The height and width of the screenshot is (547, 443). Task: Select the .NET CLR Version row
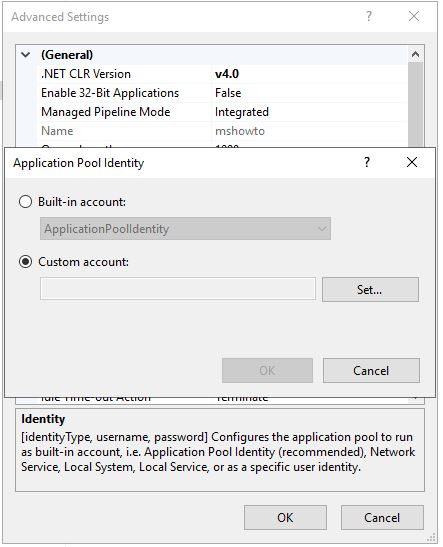[x=222, y=74]
